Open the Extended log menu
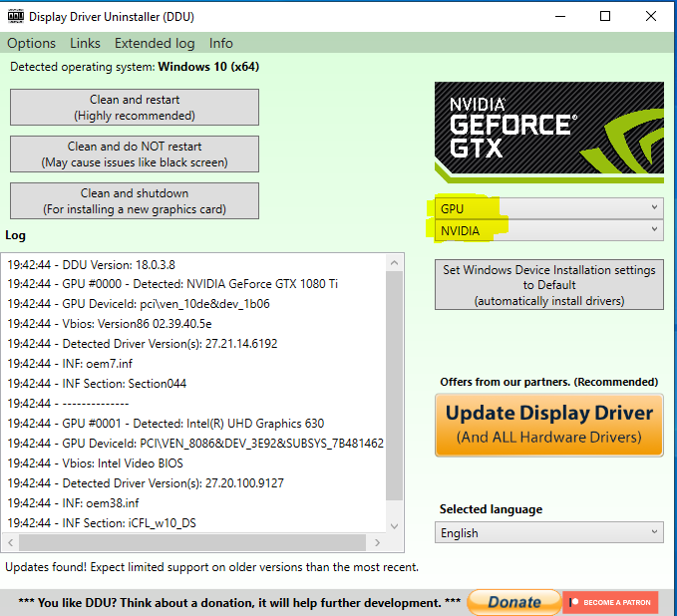This screenshot has height=616, width=677. 155,43
